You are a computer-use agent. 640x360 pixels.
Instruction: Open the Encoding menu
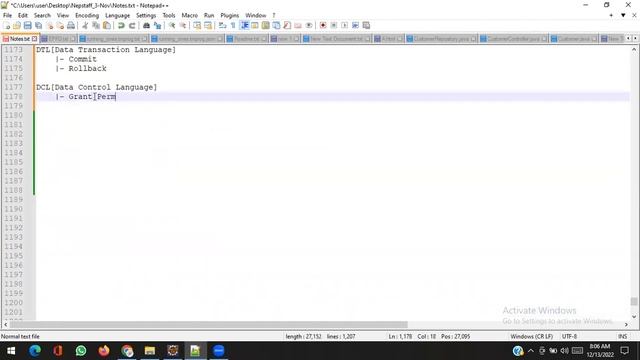click(x=87, y=16)
